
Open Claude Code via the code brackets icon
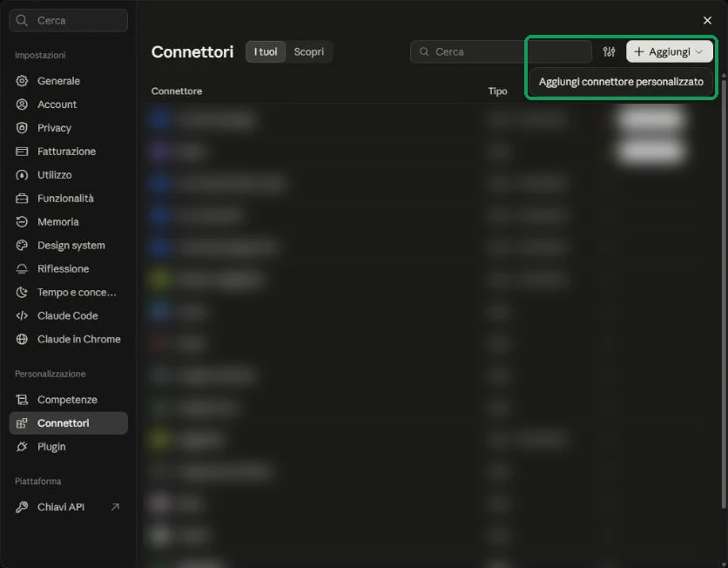(22, 316)
